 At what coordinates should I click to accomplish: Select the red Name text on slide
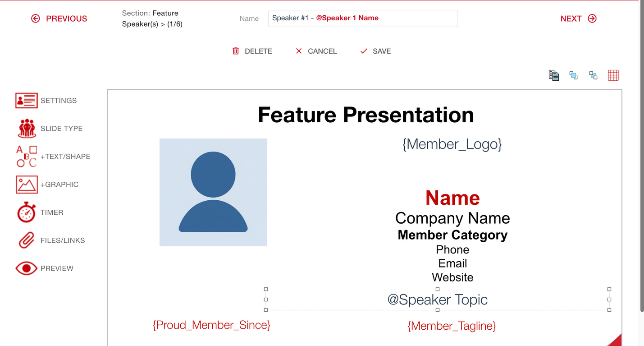pyautogui.click(x=452, y=198)
